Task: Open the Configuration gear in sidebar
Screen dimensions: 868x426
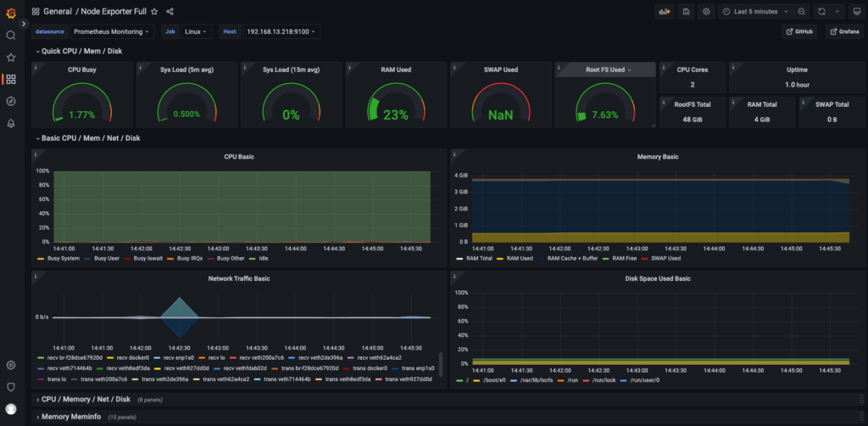Action: (x=10, y=365)
